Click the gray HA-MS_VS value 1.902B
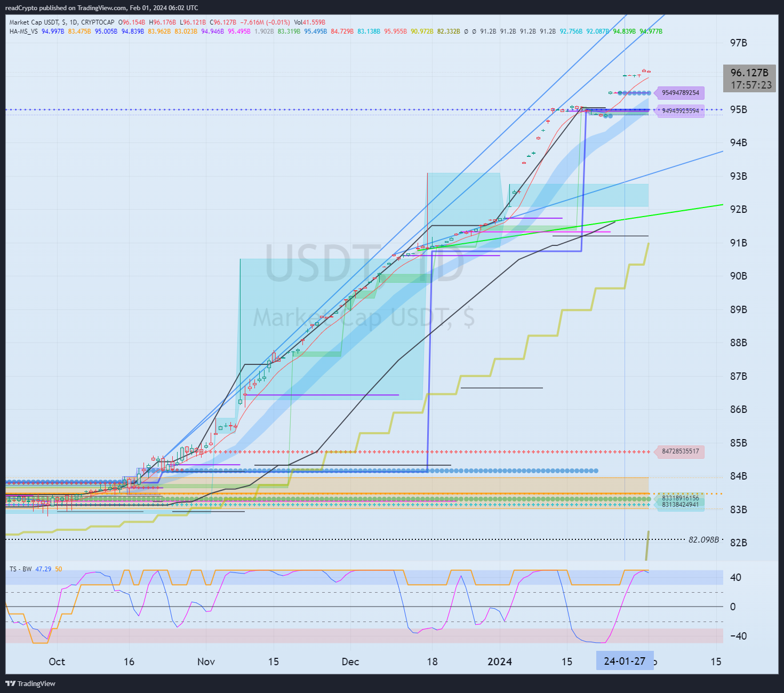 click(x=264, y=31)
